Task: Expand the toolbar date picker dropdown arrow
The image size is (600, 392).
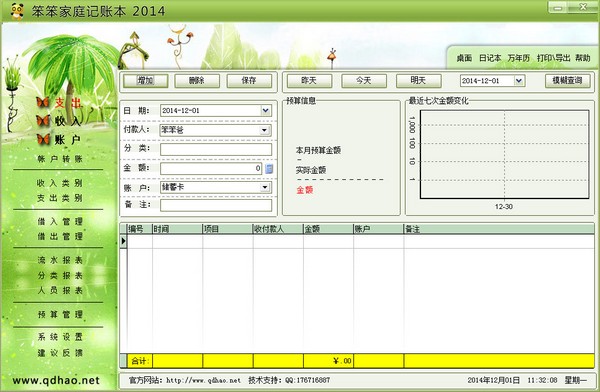Action: pyautogui.click(x=518, y=81)
